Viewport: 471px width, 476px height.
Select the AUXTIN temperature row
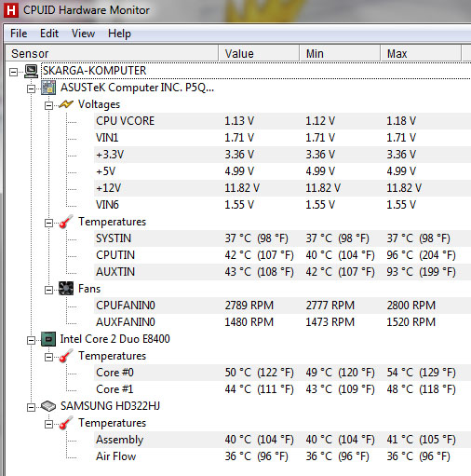(282, 272)
